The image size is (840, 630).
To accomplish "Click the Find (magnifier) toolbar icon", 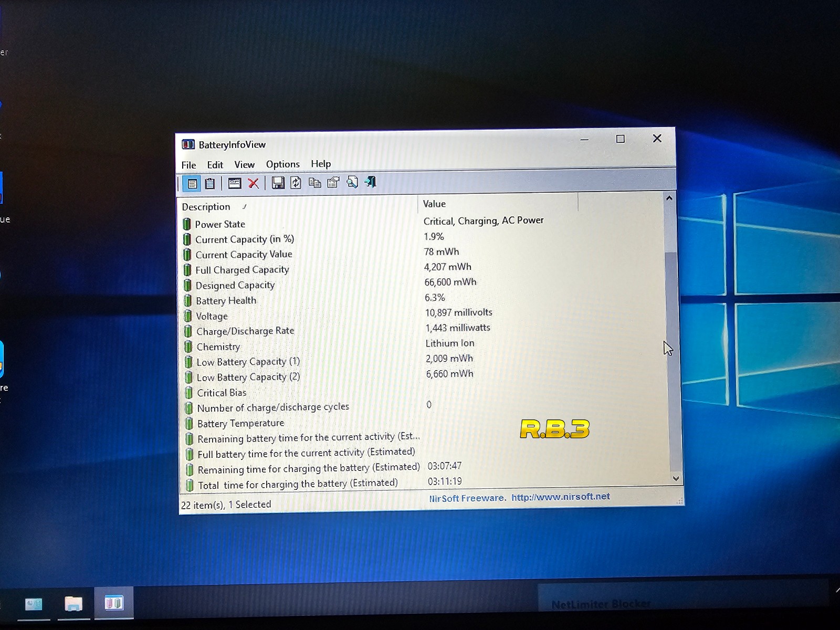I will click(x=352, y=182).
